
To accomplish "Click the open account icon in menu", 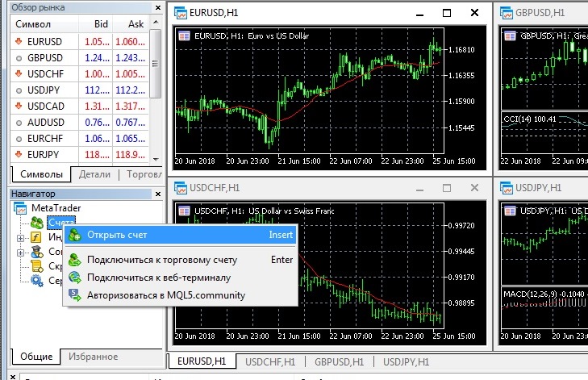I will point(75,236).
